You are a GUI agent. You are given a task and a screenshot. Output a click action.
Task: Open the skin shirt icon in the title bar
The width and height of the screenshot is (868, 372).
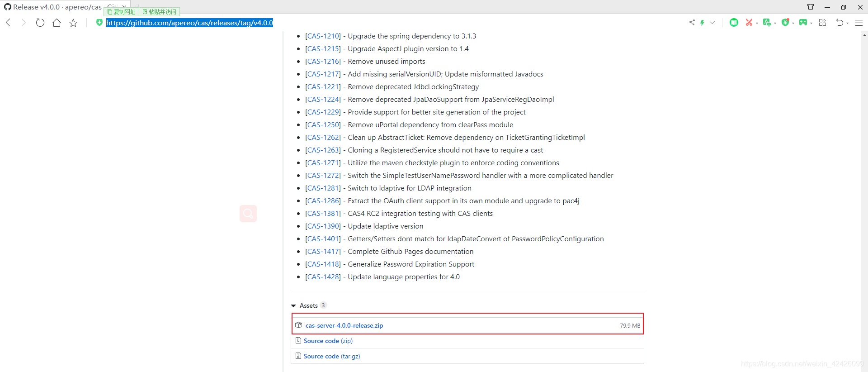[x=811, y=7]
